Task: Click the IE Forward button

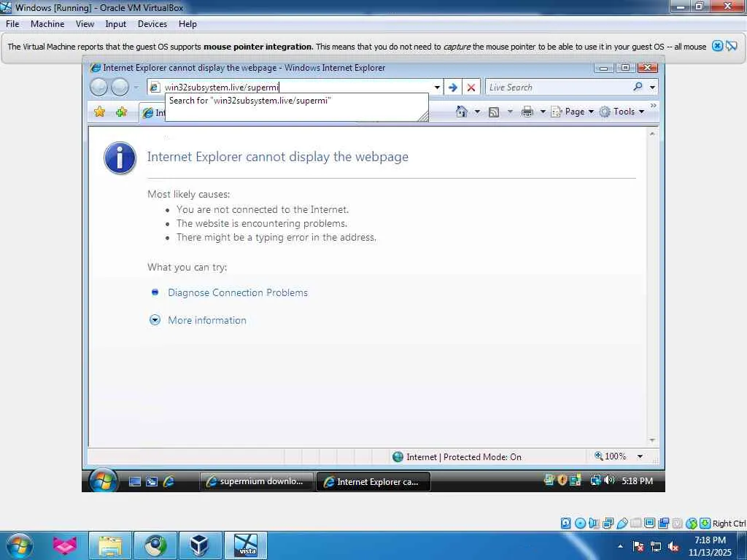Action: tap(120, 87)
